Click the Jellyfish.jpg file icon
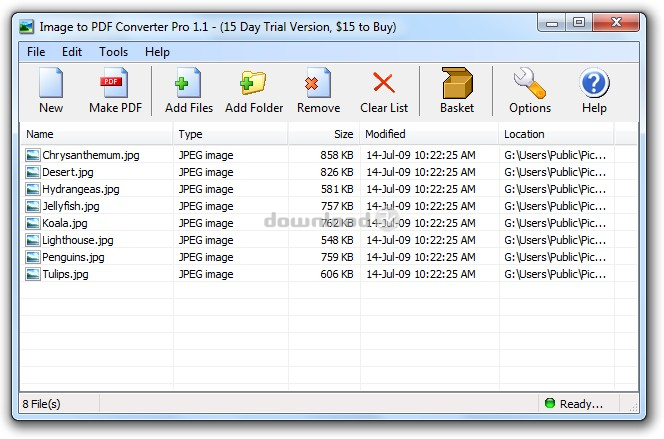Viewport: 664px width, 439px height. pyautogui.click(x=33, y=206)
